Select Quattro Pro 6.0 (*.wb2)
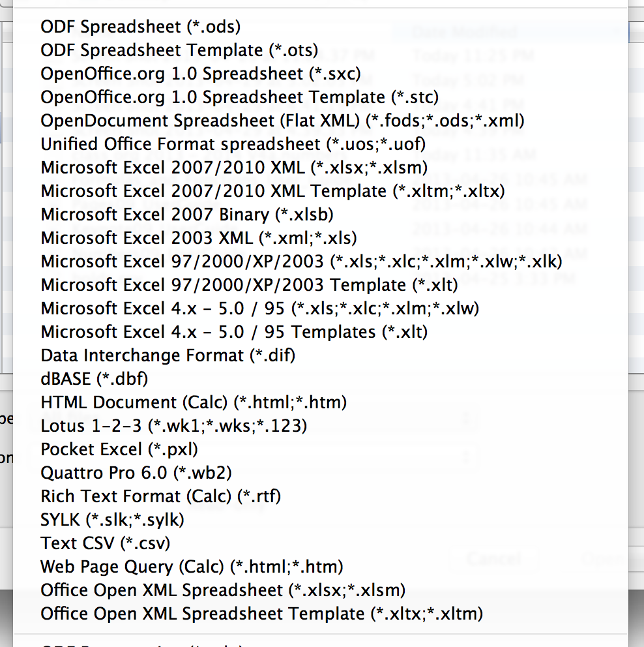644x647 pixels. point(136,473)
